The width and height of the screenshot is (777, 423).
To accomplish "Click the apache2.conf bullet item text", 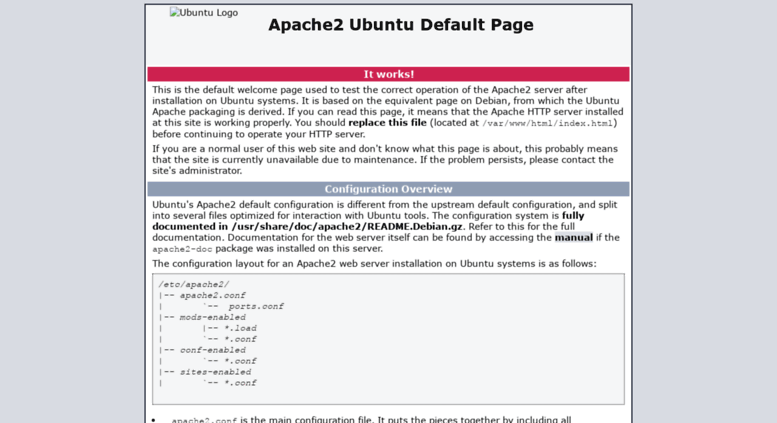I will tap(371, 420).
